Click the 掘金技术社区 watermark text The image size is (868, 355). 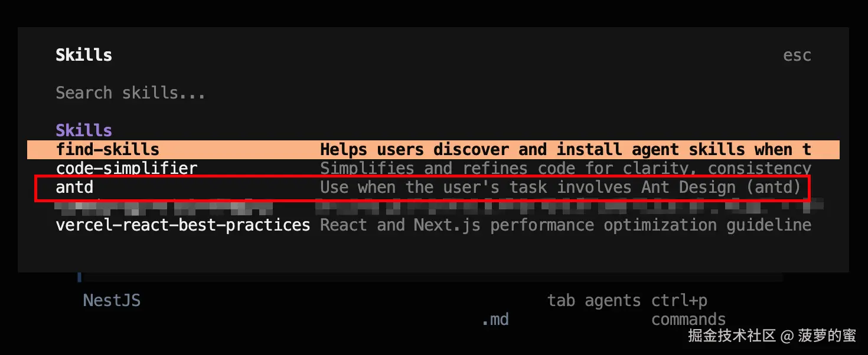coord(732,336)
